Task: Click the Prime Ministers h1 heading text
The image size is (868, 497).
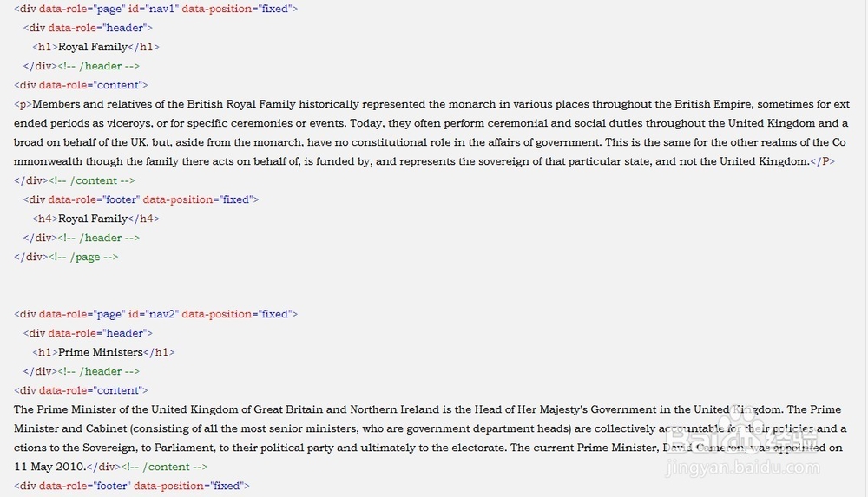Action: tap(100, 352)
